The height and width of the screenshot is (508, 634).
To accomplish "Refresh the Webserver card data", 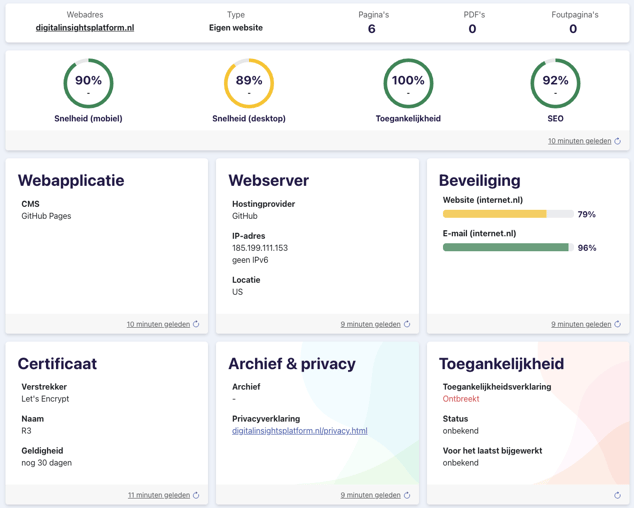I will [407, 324].
